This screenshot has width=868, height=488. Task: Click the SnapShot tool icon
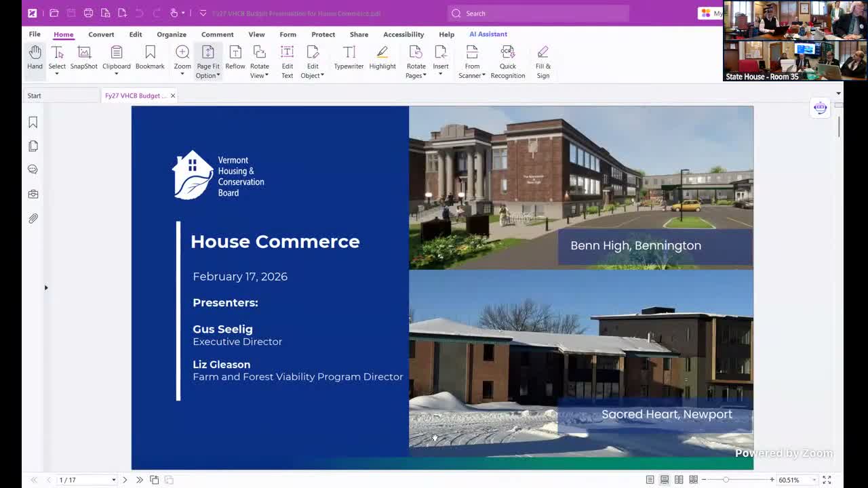pos(83,58)
